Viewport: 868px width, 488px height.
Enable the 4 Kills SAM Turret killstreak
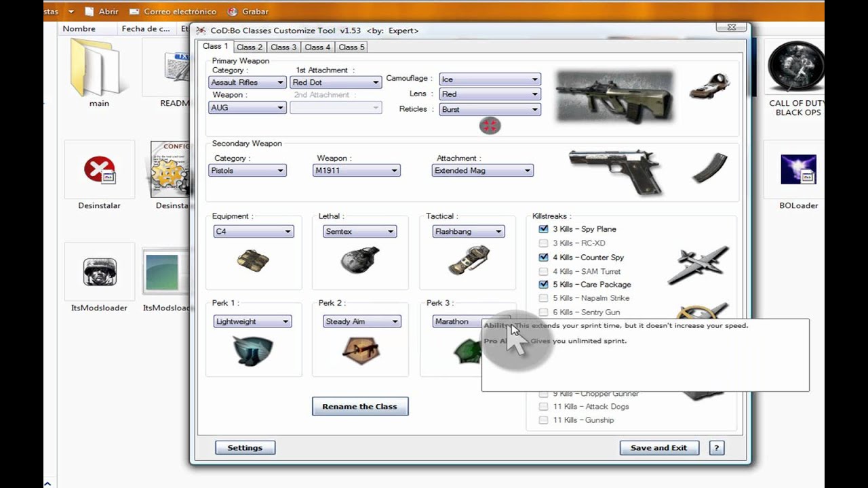click(543, 271)
